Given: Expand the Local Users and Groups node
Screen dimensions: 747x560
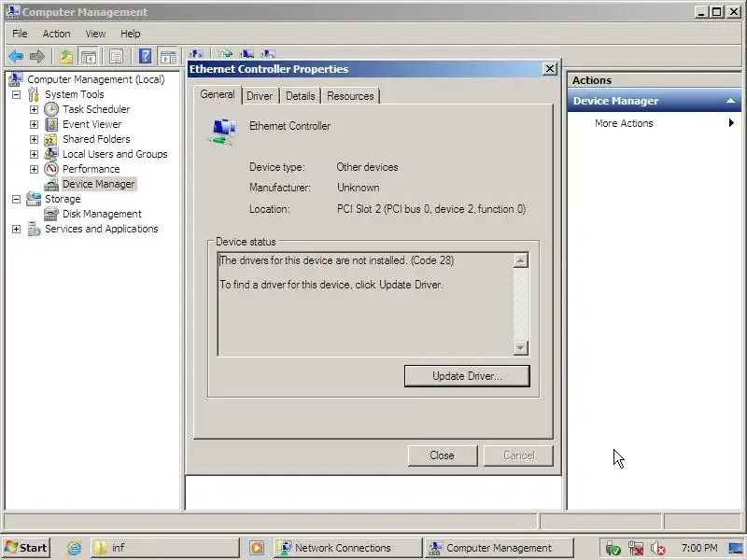Looking at the screenshot, I should pos(35,154).
